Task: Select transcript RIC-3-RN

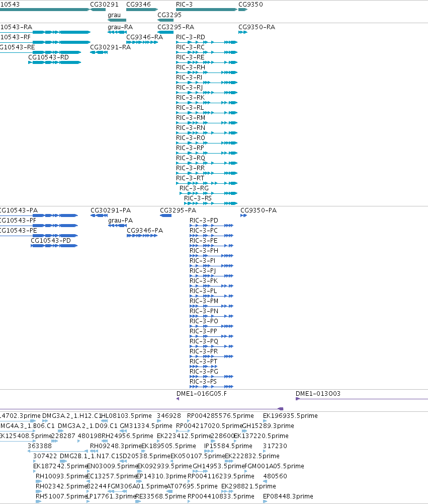Action: [x=206, y=133]
